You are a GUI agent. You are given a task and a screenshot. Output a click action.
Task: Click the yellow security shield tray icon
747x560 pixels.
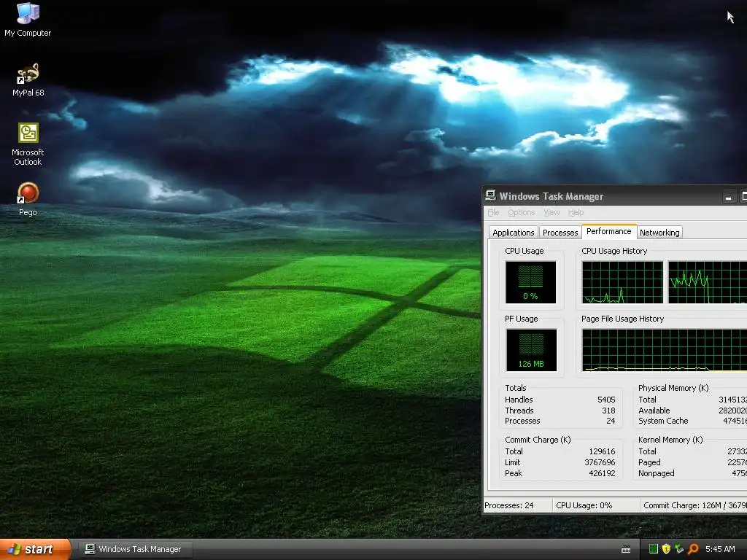pyautogui.click(x=666, y=549)
